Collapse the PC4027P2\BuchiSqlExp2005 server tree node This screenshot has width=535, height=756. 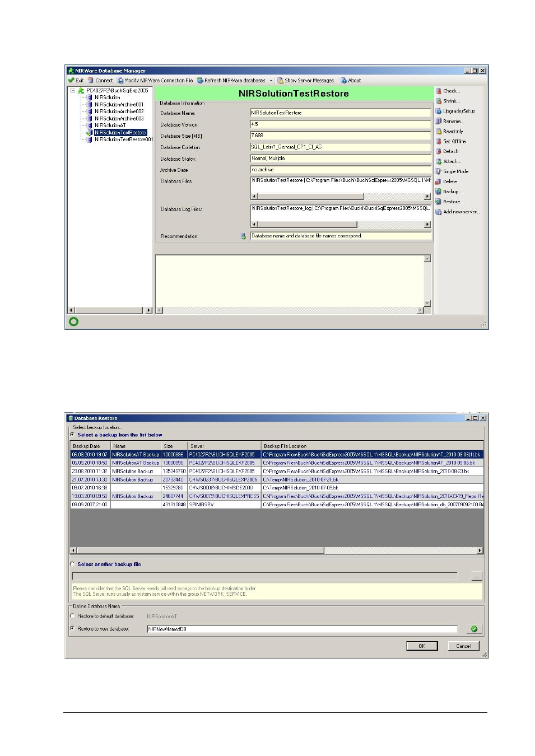73,90
